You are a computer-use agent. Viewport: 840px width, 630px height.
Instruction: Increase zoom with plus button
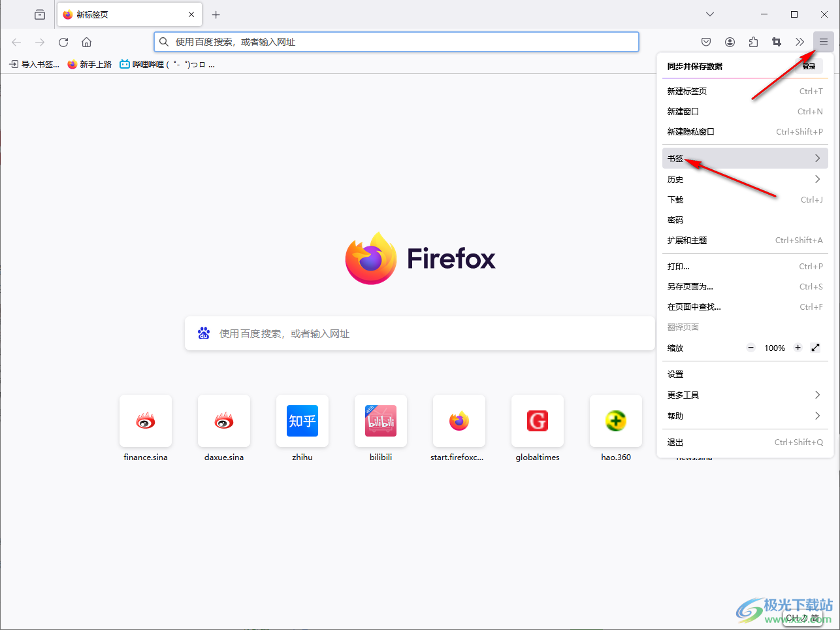tap(798, 348)
